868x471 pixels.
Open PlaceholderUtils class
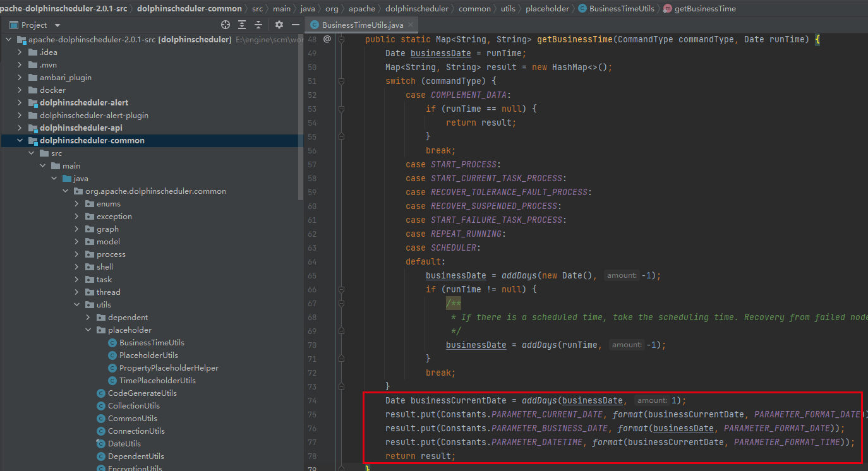coord(148,355)
